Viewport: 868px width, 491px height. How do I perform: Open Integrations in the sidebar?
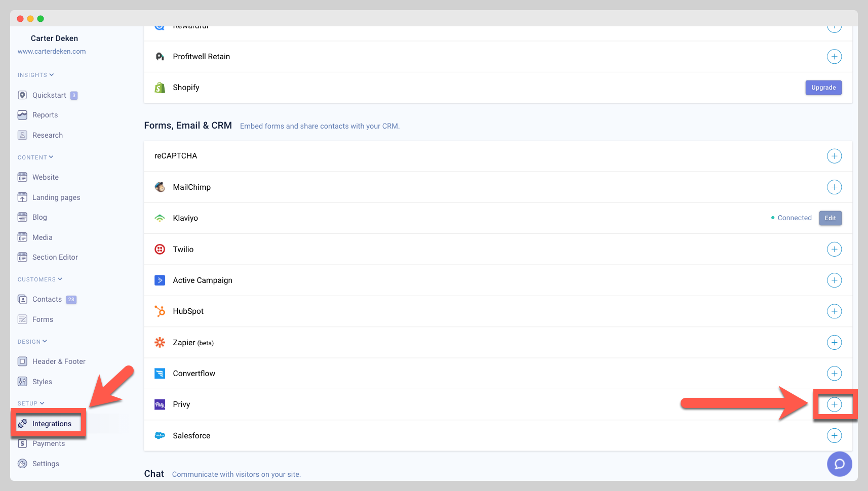pyautogui.click(x=52, y=424)
